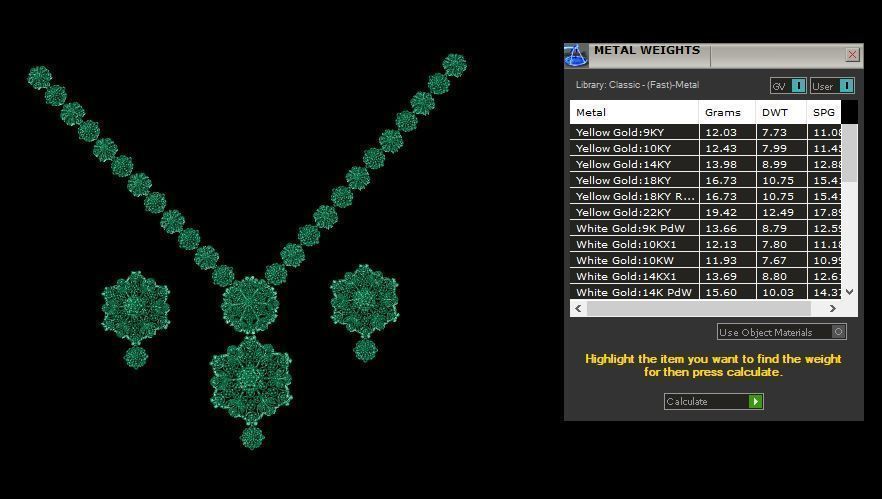Screen dimensions: 882x499
Task: Click the horizontal scrollbar thumb
Action: pos(699,308)
